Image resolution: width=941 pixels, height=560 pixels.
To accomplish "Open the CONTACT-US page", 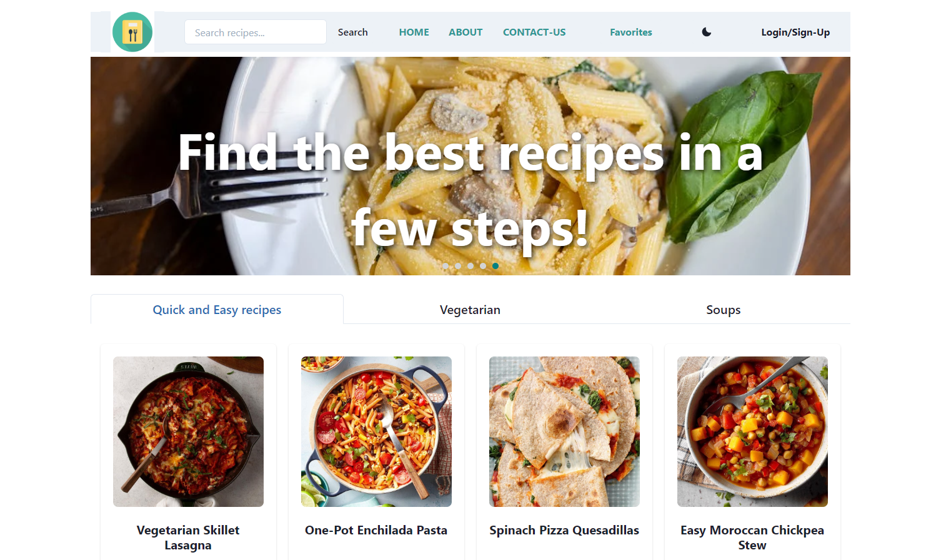I will (x=534, y=32).
